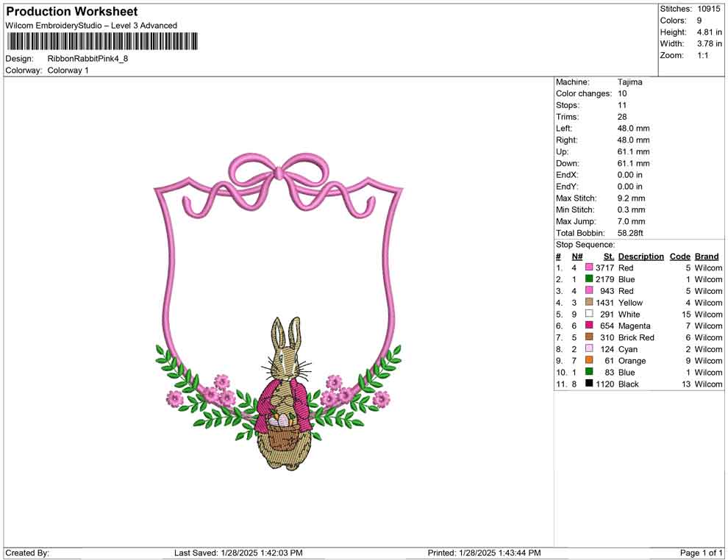Click the pink swatch for the 943-stitch Red stop
Image resolution: width=728 pixels, height=560 pixels.
click(589, 290)
